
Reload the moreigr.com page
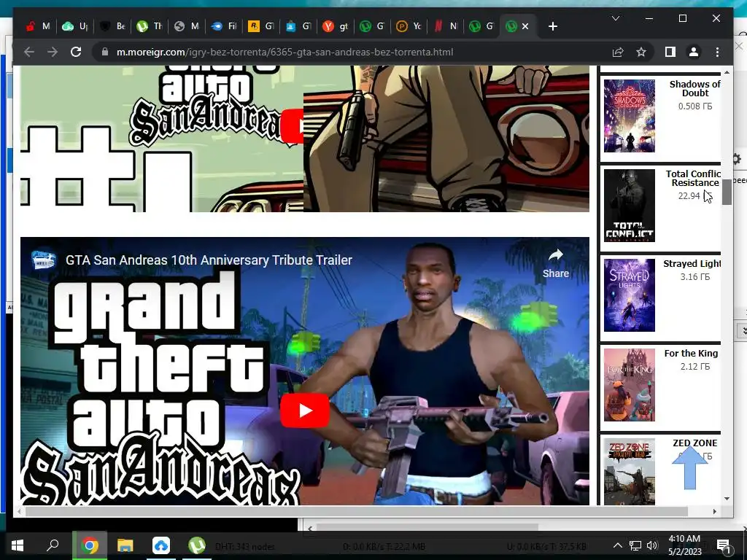76,52
